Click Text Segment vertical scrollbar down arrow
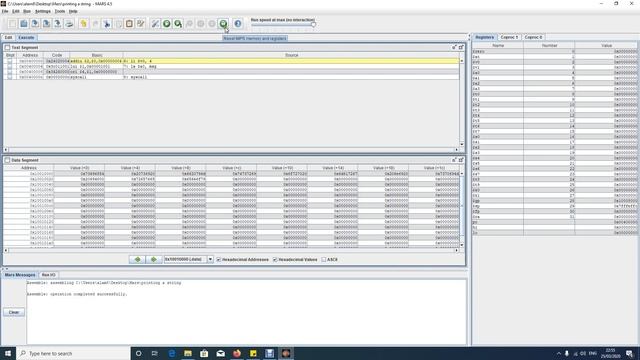 [x=462, y=144]
